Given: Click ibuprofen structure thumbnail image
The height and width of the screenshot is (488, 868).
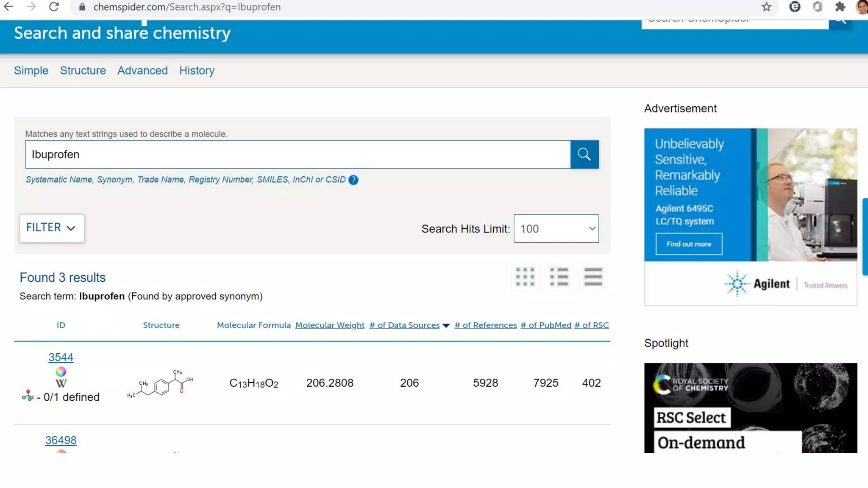Looking at the screenshot, I should point(161,384).
